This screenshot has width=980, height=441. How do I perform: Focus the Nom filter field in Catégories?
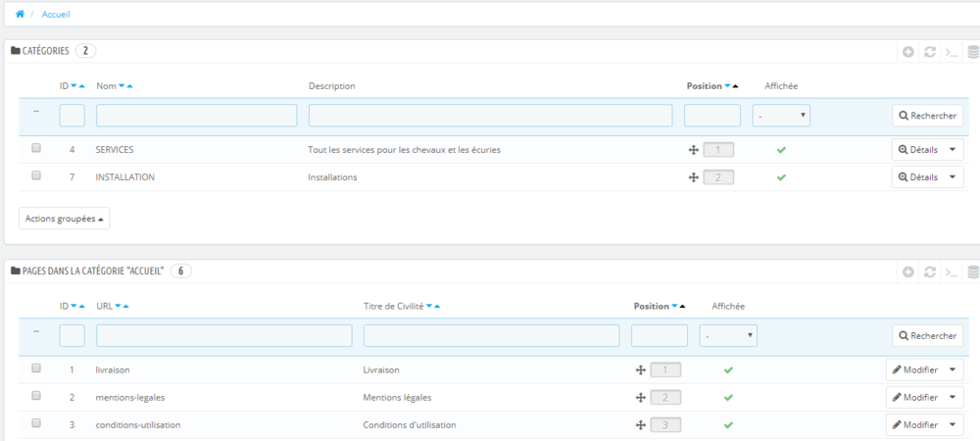tap(196, 116)
